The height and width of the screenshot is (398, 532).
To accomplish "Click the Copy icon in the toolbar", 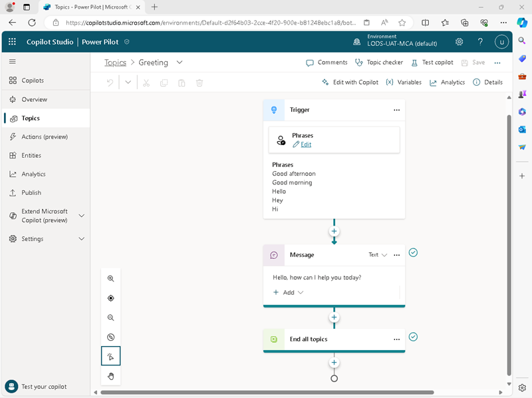I will pyautogui.click(x=164, y=83).
